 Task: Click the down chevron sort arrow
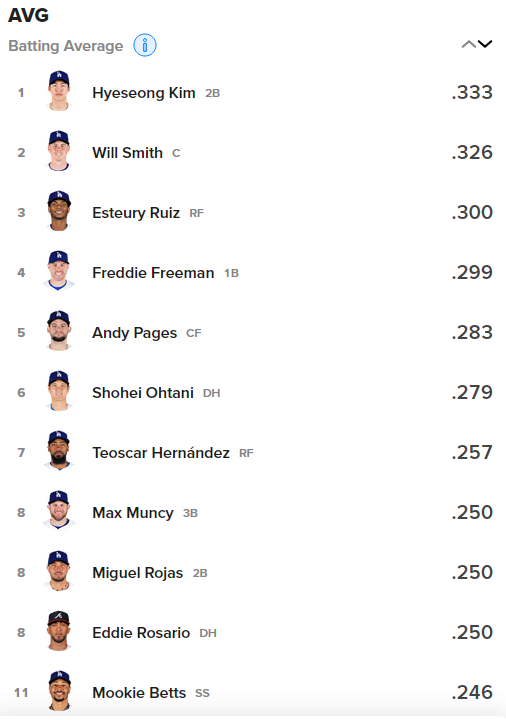pos(485,44)
